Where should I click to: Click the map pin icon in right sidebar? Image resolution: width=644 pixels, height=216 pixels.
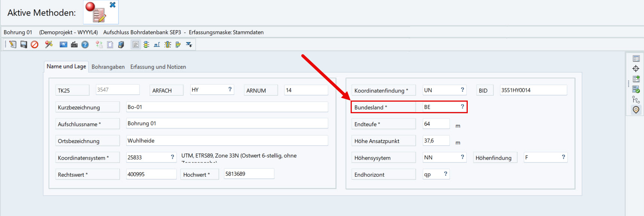(x=636, y=109)
